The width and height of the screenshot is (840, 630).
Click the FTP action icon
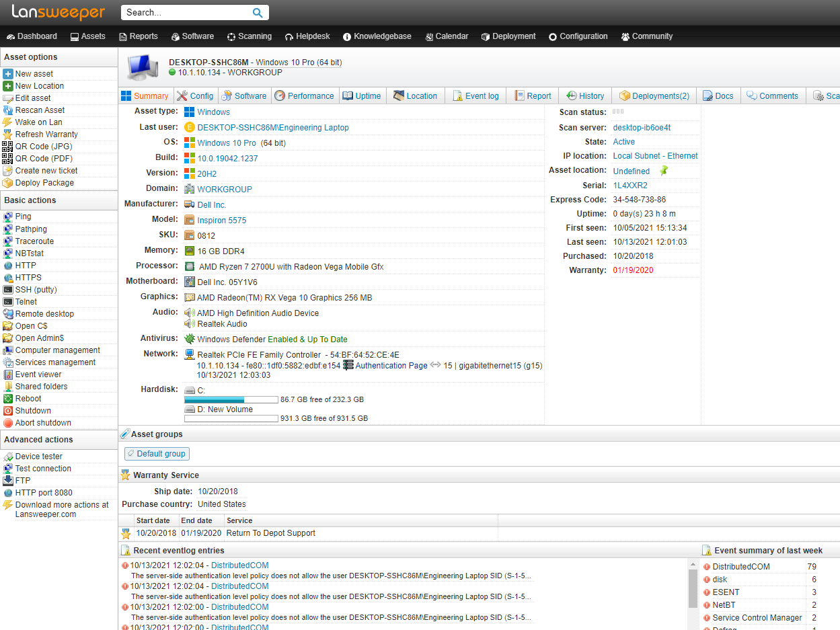[x=8, y=481]
